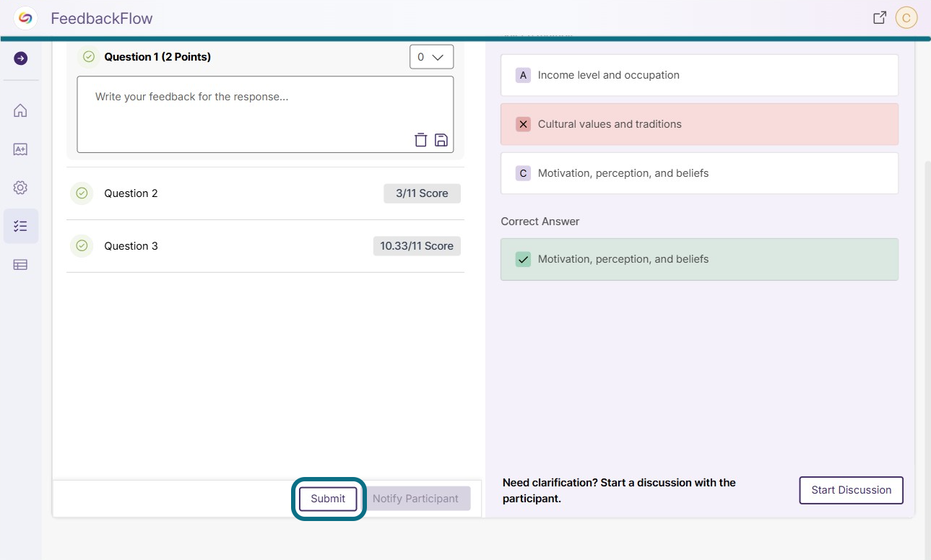Screen dimensions: 931x560
Task: Click the Submit button
Action: pyautogui.click(x=328, y=499)
